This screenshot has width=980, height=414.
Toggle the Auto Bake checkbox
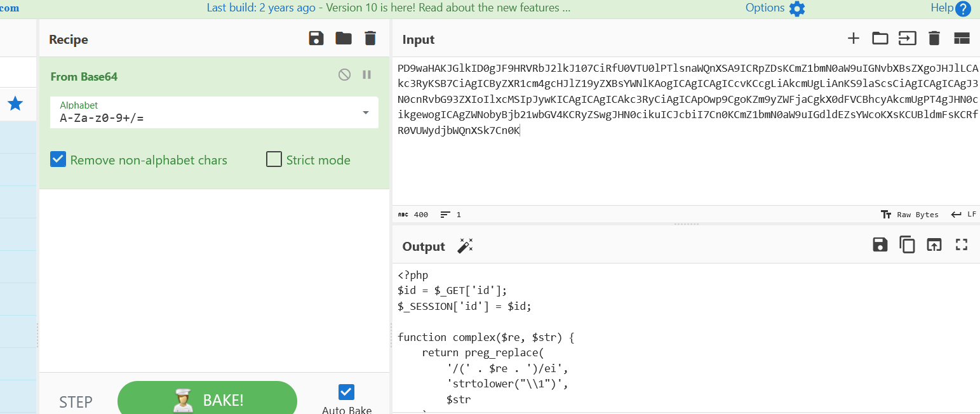coord(346,392)
